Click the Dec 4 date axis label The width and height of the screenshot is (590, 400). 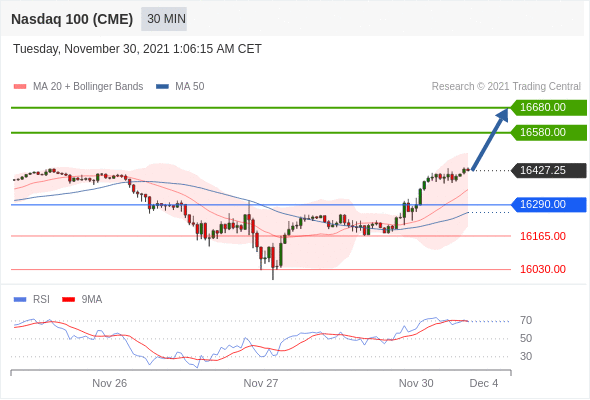[x=484, y=383]
